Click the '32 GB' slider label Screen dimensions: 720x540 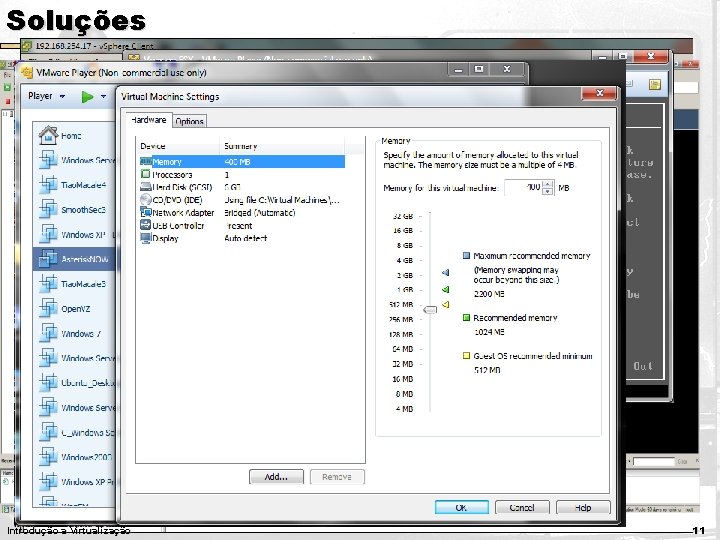403,216
